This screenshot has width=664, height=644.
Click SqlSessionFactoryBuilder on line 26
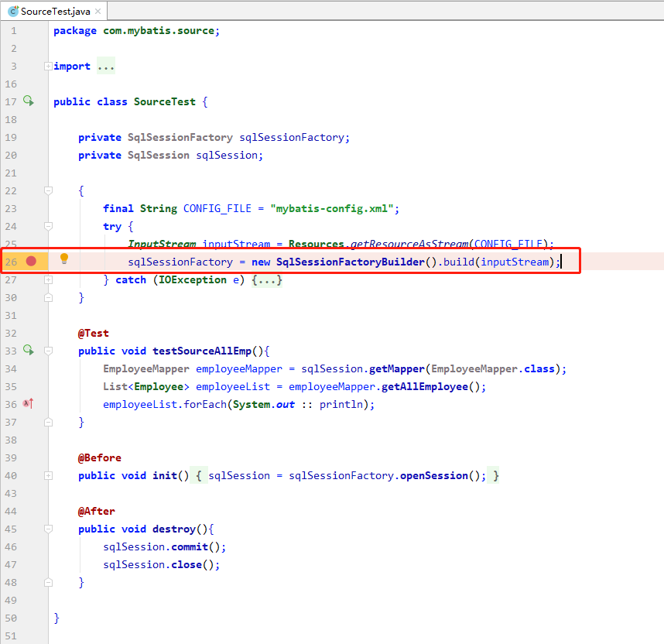click(x=351, y=262)
